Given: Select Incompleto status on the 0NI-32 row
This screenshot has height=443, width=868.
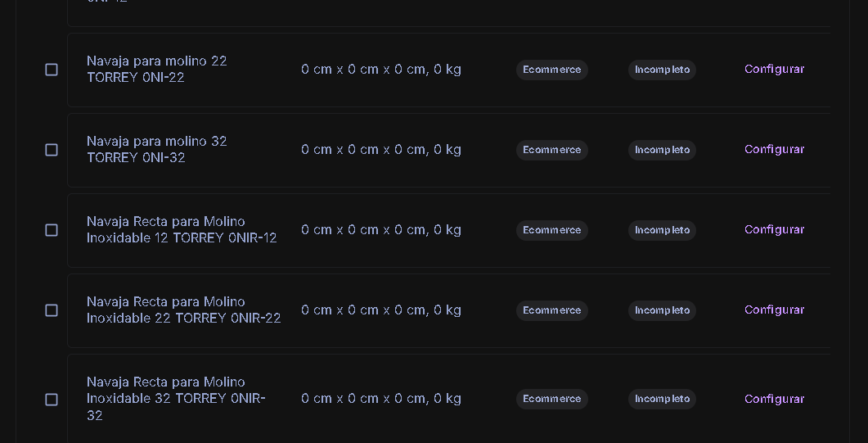Looking at the screenshot, I should click(x=662, y=150).
